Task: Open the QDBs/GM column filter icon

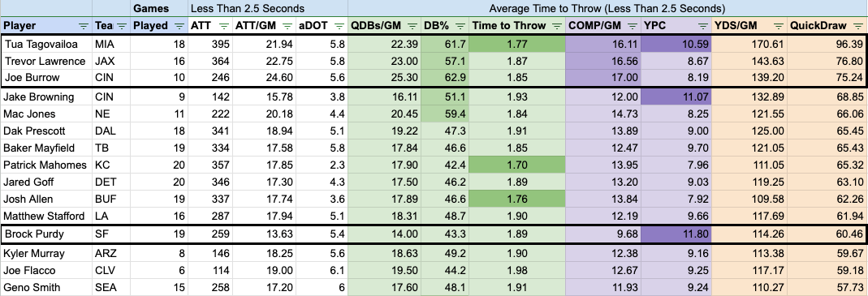Action: (x=412, y=25)
